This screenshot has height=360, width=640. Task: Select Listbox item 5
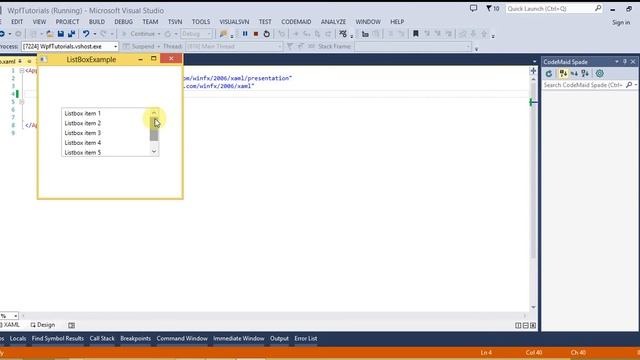tap(105, 152)
